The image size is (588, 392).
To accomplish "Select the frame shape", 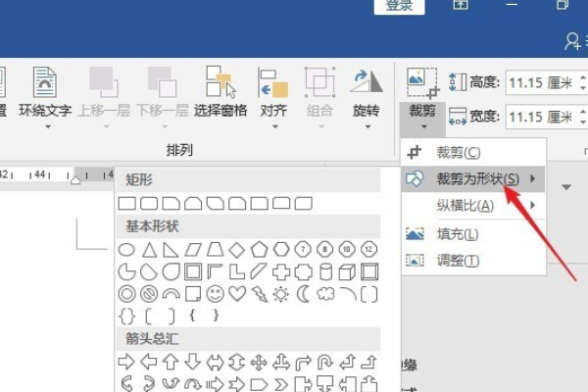I will point(193,272).
